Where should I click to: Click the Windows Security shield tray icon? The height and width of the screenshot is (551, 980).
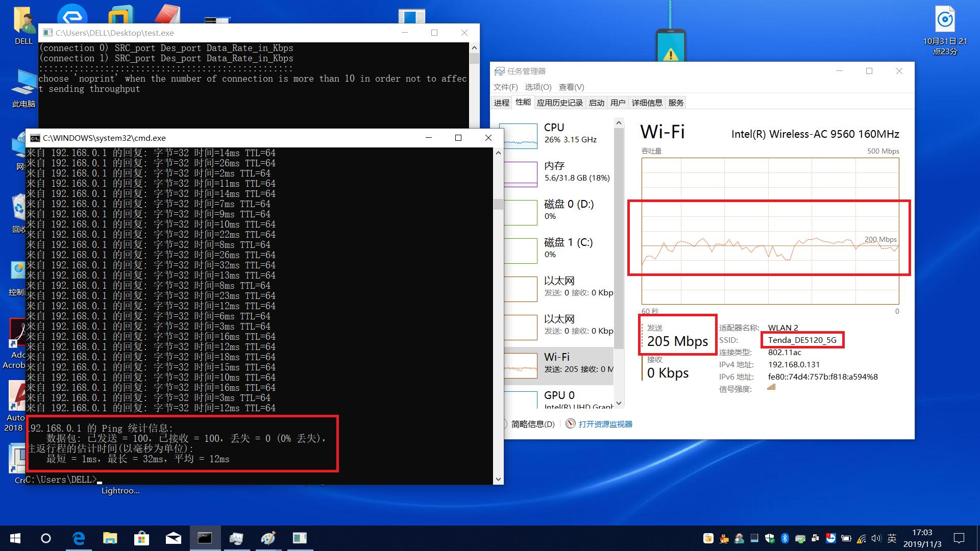pos(770,538)
